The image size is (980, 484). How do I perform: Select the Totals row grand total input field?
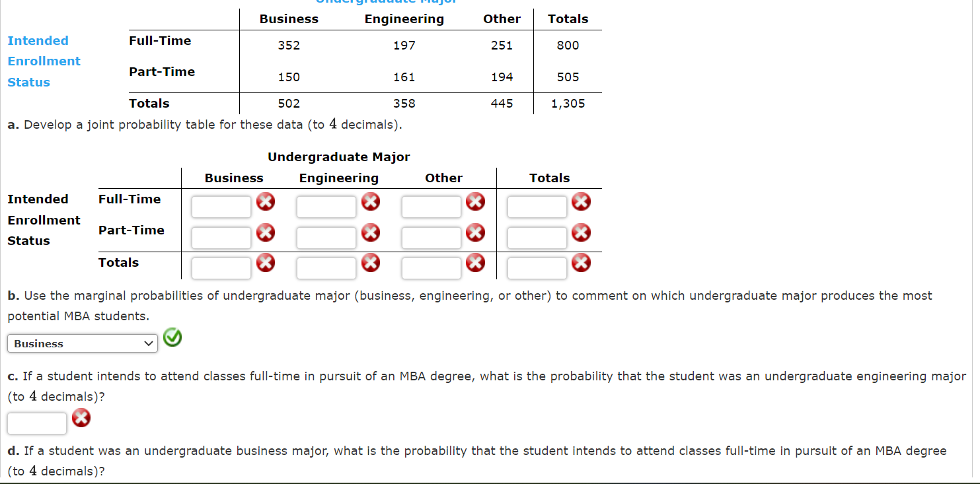coord(537,267)
